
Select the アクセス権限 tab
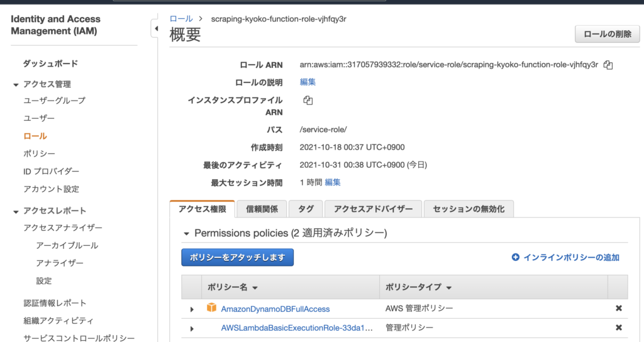pos(203,209)
